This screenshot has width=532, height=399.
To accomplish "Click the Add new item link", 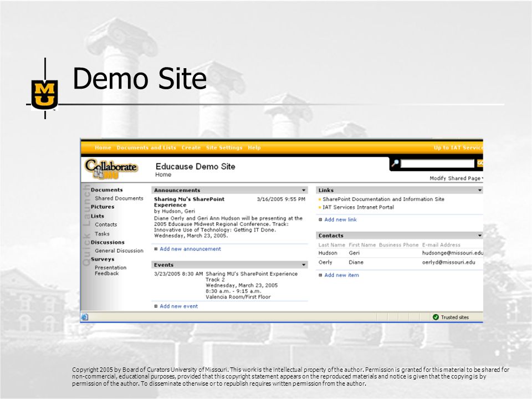I will tap(341, 275).
